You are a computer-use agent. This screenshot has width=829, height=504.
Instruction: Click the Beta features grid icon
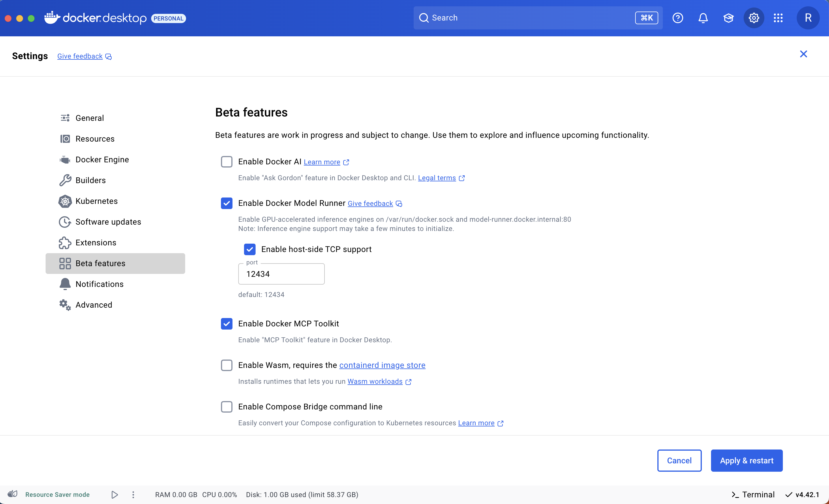(65, 263)
